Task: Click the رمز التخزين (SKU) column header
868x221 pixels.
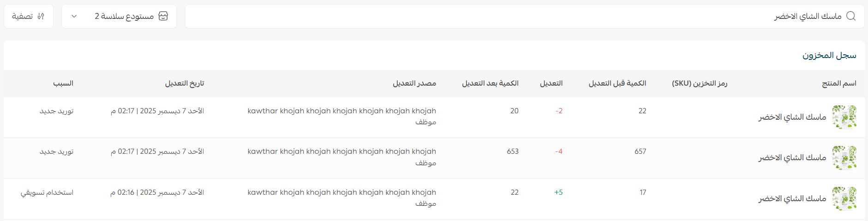Action: (x=699, y=83)
